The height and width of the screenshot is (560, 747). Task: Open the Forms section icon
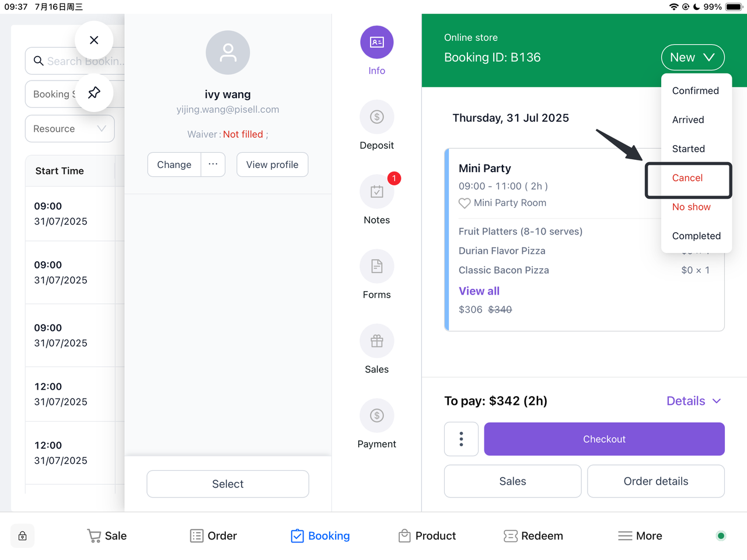(x=377, y=267)
